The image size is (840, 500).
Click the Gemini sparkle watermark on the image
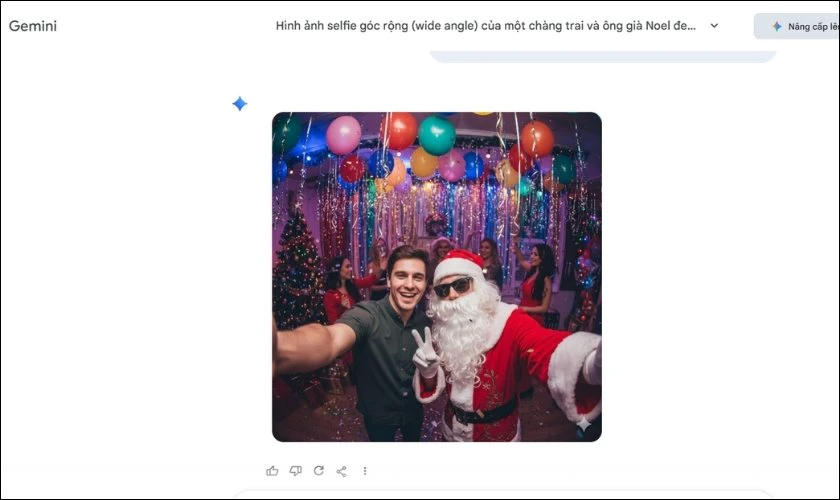tap(583, 424)
